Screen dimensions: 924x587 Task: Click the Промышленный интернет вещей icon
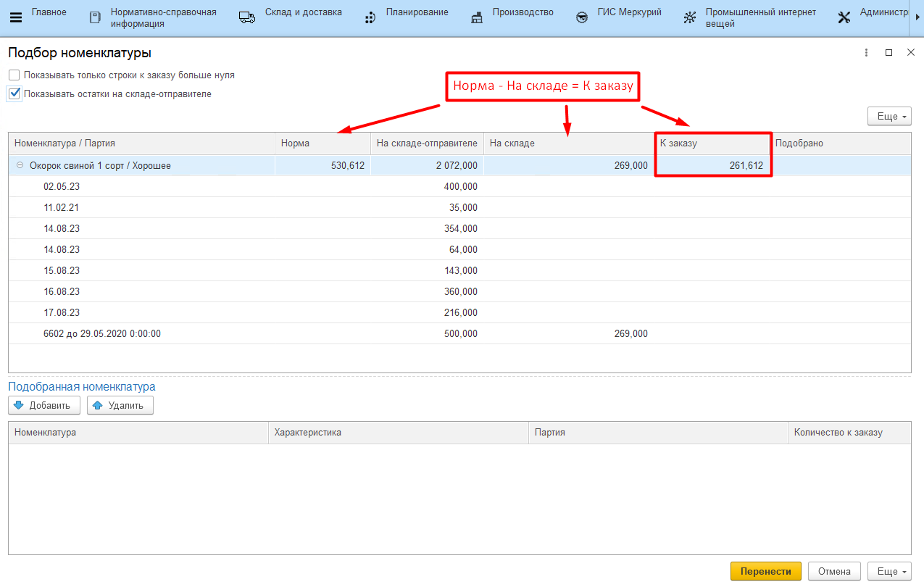pyautogui.click(x=690, y=18)
